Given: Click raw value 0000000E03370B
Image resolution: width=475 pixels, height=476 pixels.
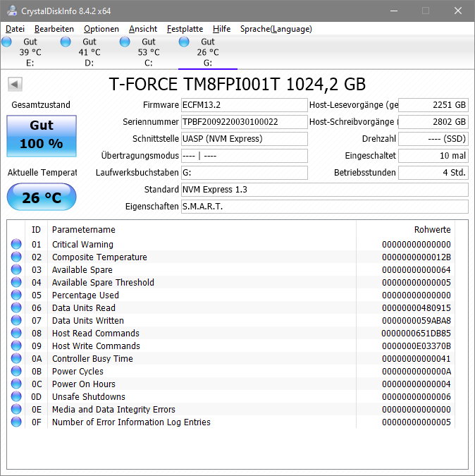Looking at the screenshot, I should pos(417,346).
